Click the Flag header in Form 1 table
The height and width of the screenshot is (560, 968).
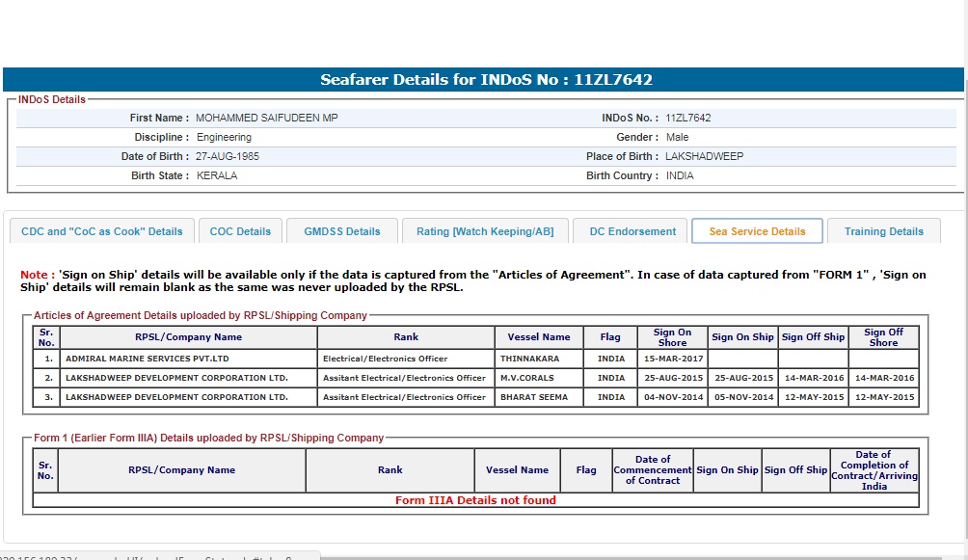pyautogui.click(x=586, y=470)
